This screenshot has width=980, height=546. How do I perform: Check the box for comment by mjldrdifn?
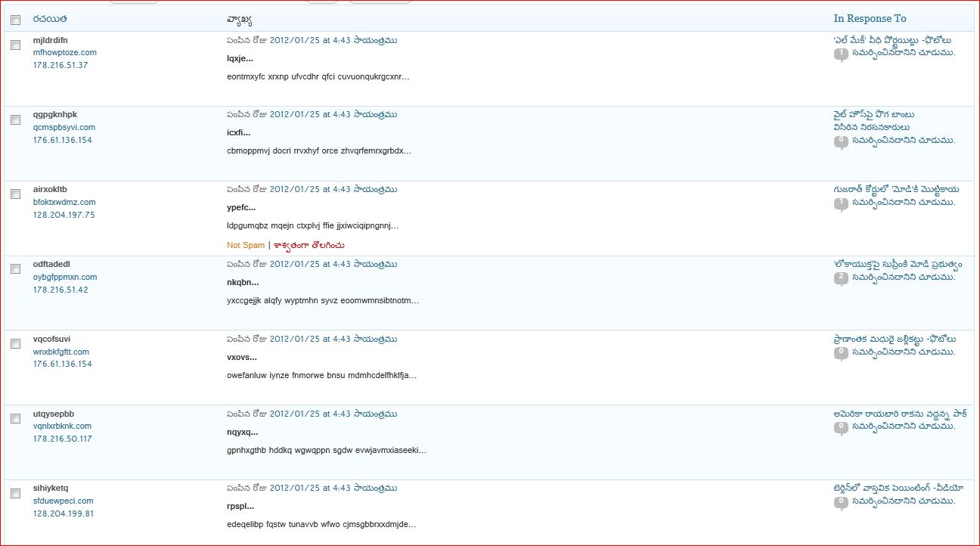[x=16, y=45]
